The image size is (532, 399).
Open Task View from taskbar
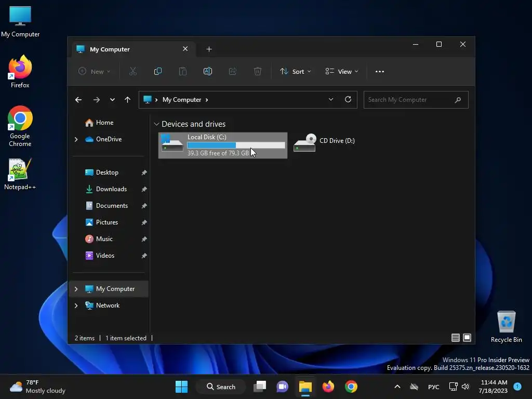(260, 387)
